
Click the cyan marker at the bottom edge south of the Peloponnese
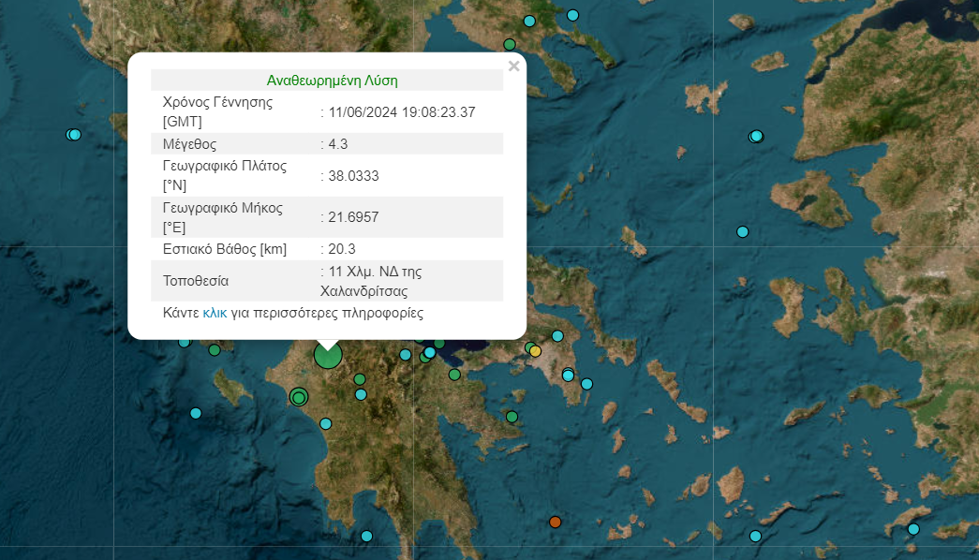(x=366, y=537)
